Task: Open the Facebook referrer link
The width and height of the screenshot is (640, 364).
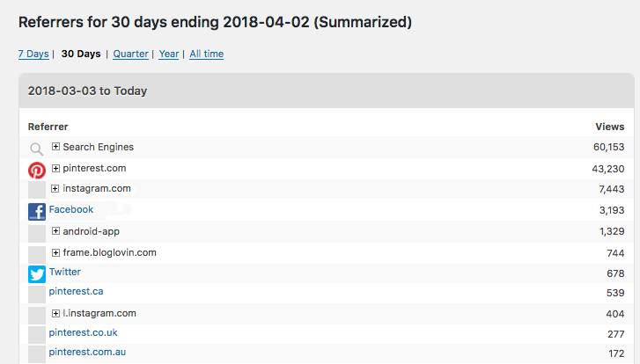Action: click(71, 209)
